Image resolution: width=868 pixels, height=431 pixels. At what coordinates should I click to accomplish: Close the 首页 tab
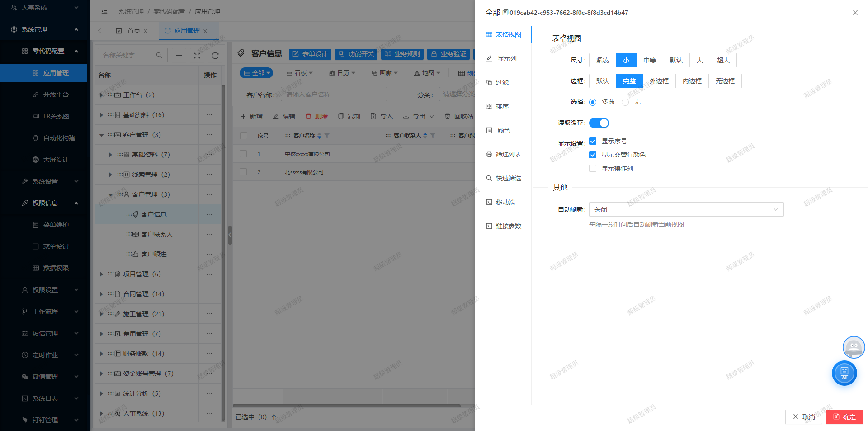point(146,31)
